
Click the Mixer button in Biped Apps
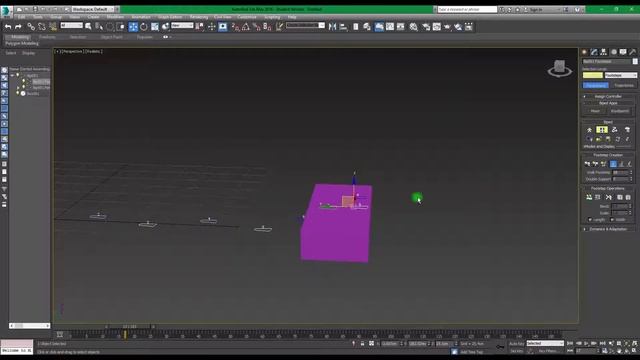coord(595,111)
